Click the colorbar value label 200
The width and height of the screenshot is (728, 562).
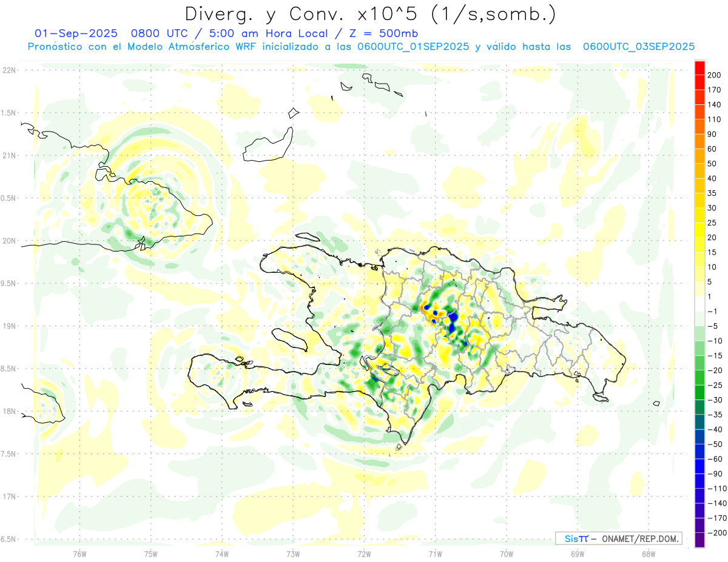[714, 75]
